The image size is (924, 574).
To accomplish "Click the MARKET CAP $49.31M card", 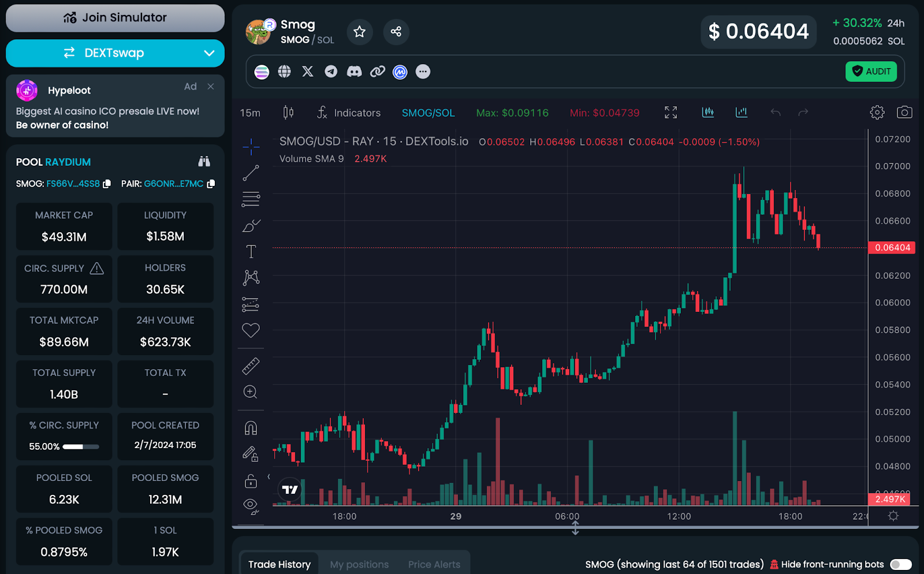I will [x=64, y=226].
